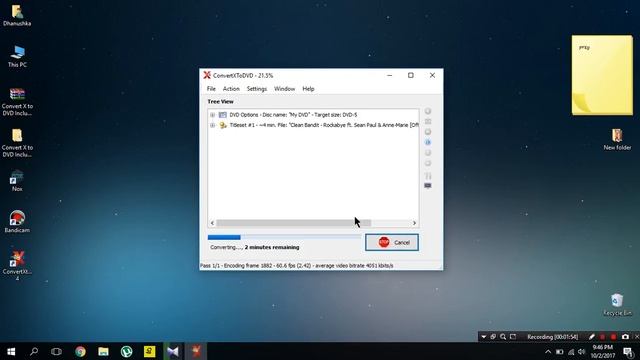640x360 pixels.
Task: Click the ConvertXtoDVD taskbar icon
Action: 196,351
